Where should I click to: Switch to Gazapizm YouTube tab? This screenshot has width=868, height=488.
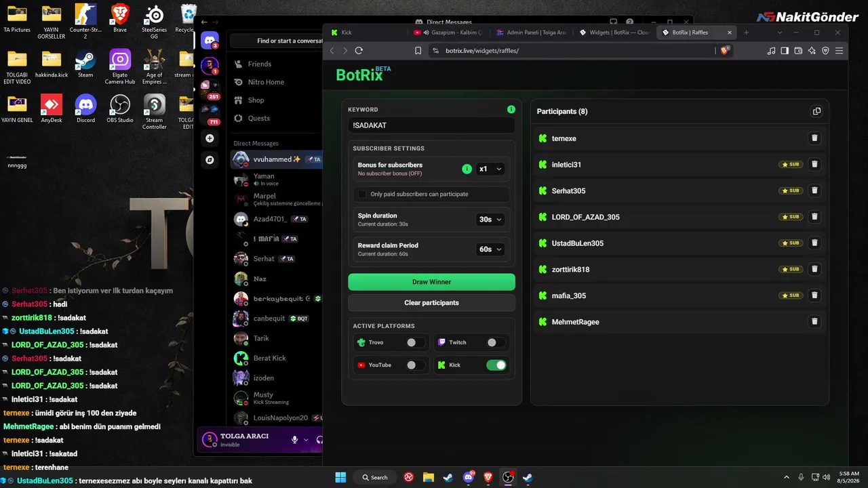tap(450, 33)
